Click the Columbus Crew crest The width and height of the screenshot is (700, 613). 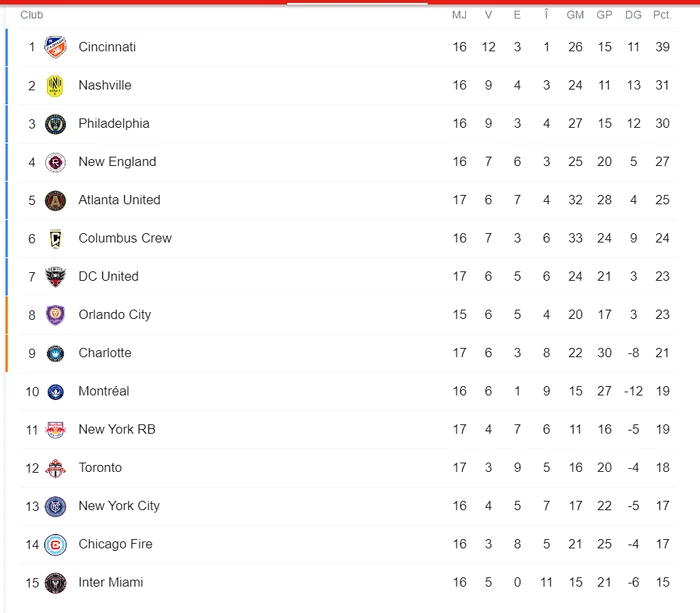point(55,239)
